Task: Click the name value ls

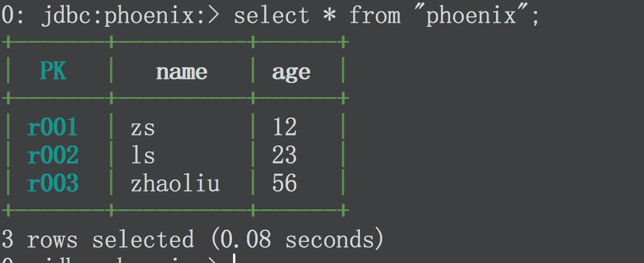Action: point(143,155)
